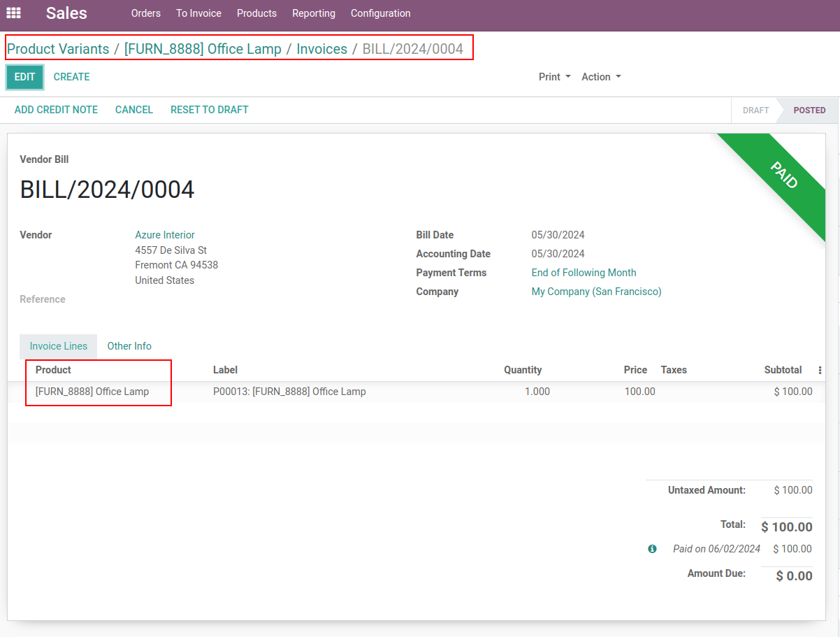Open the Reporting menu

(x=313, y=13)
